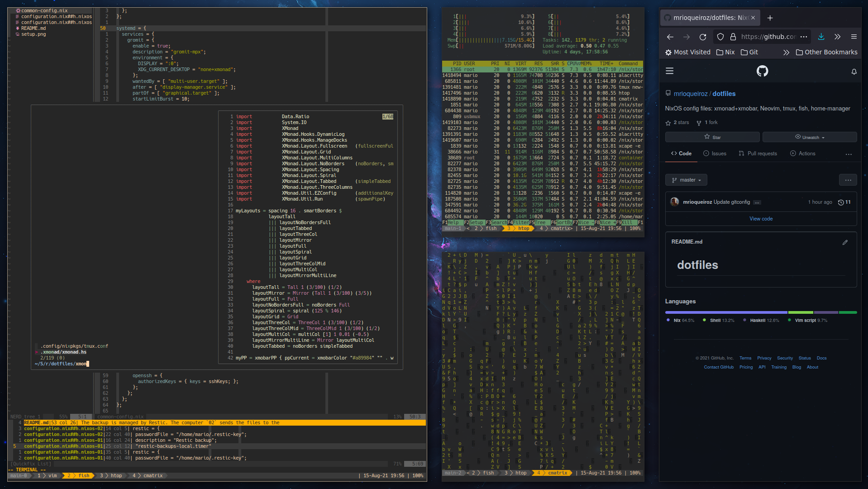Click the GitHub footer Privacy link
The height and width of the screenshot is (489, 868).
click(764, 359)
